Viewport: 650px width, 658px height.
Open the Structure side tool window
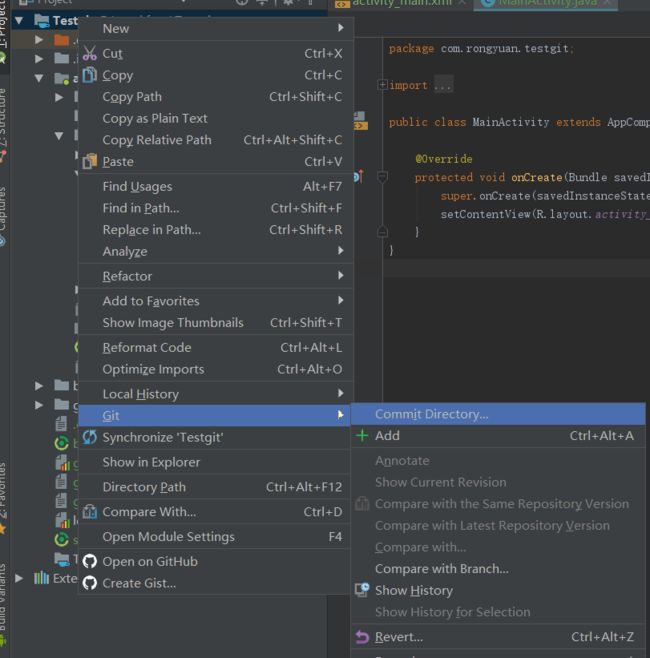[3, 124]
